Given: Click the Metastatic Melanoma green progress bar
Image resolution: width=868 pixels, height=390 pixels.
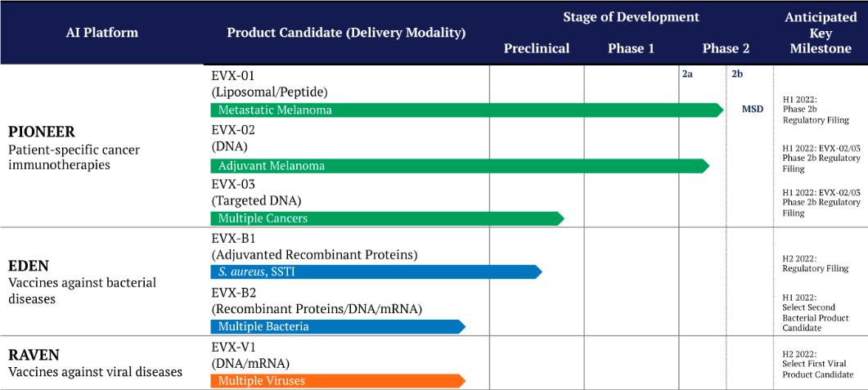Looking at the screenshot, I should tap(466, 110).
